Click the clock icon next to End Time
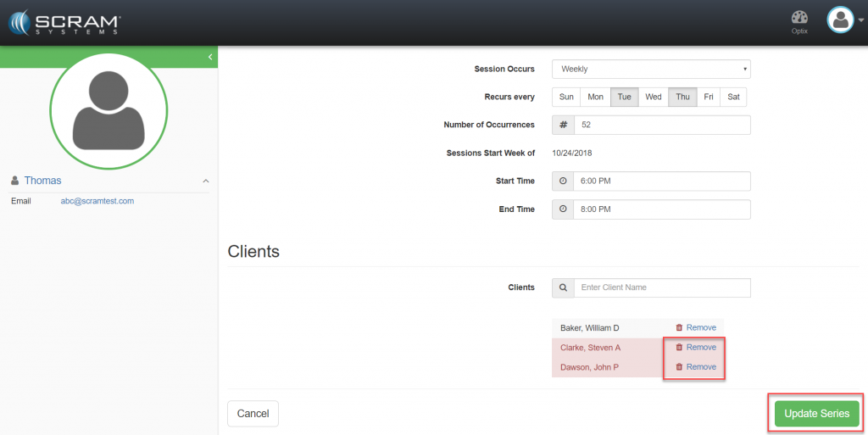Viewport: 868px width, 435px height. click(563, 209)
